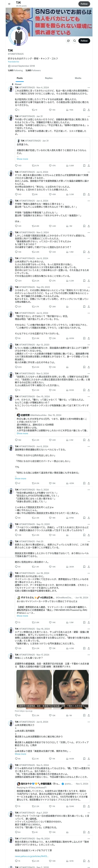The width and height of the screenshot is (98, 868).
Task: Reply to the Apr 13, 2020 post
Action: (16, 367)
